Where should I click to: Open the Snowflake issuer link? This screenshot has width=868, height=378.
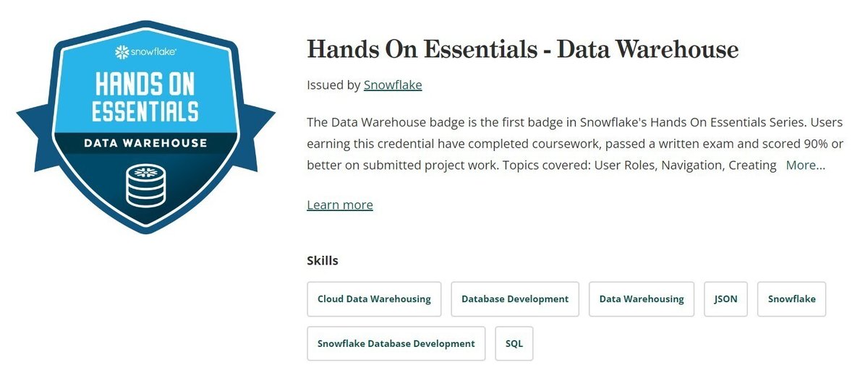tap(393, 85)
